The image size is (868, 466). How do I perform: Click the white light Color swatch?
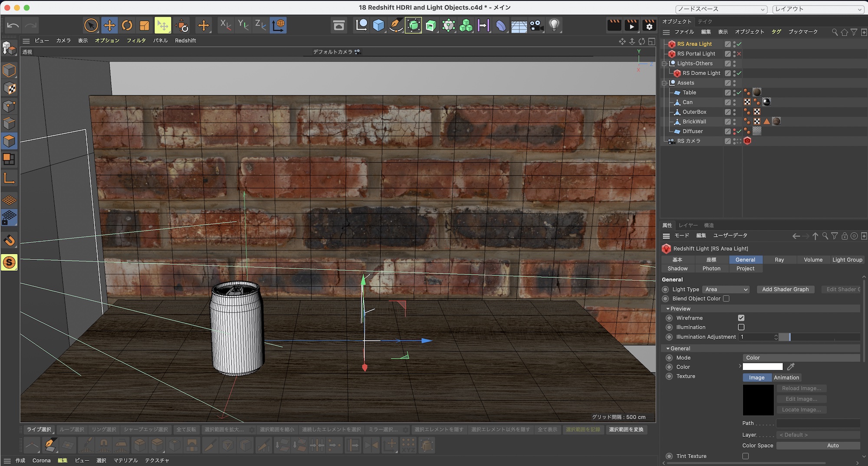pos(763,367)
